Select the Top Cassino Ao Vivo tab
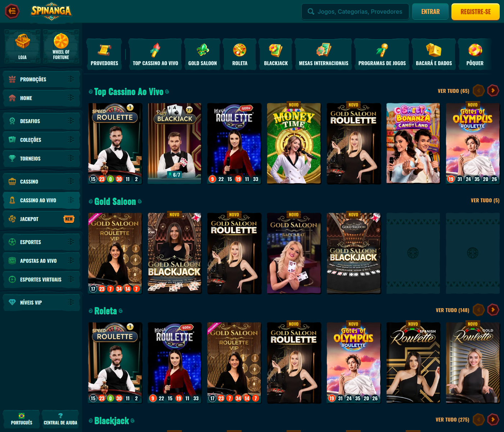Image resolution: width=504 pixels, height=432 pixels. coord(156,54)
